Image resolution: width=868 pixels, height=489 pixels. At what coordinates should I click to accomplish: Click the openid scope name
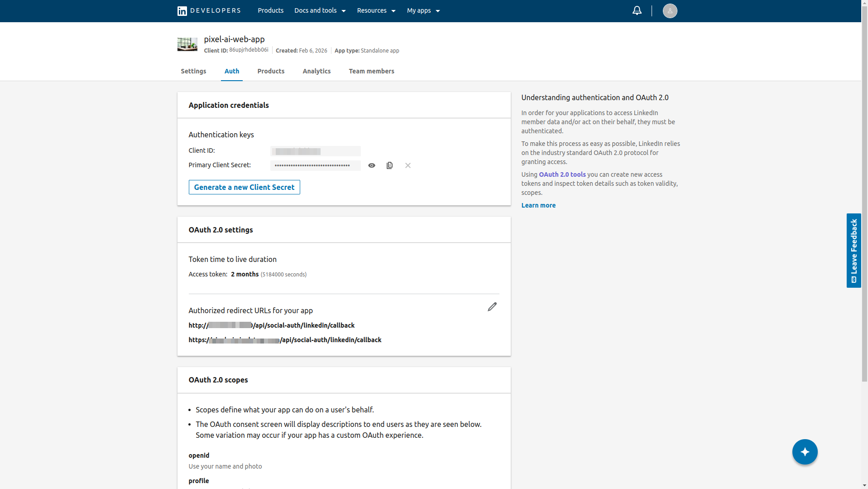click(x=199, y=455)
